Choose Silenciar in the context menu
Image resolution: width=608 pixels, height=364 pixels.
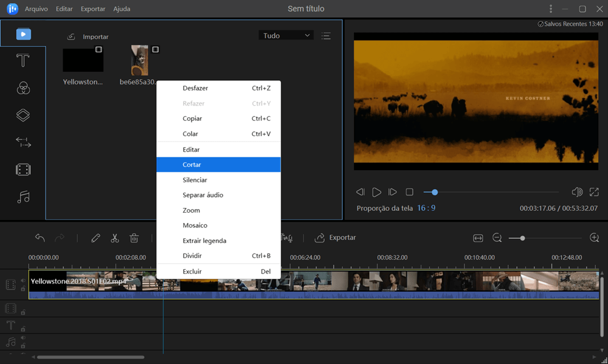pos(218,180)
